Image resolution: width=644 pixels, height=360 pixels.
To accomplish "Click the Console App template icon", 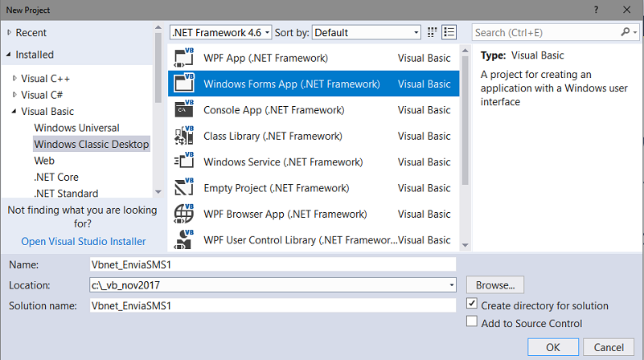I will 184,109.
